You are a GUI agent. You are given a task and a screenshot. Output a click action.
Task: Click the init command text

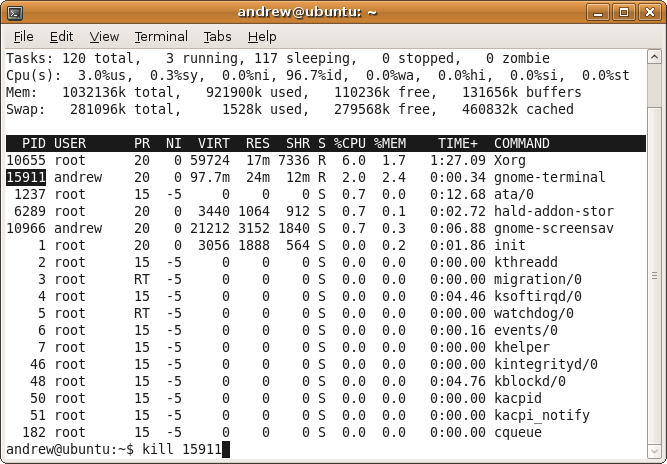click(510, 245)
